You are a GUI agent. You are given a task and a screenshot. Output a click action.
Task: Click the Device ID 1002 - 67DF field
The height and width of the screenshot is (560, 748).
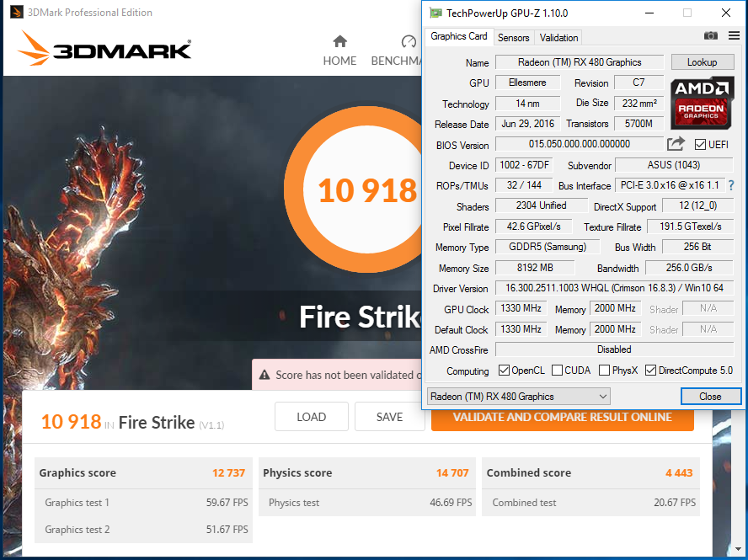524,165
